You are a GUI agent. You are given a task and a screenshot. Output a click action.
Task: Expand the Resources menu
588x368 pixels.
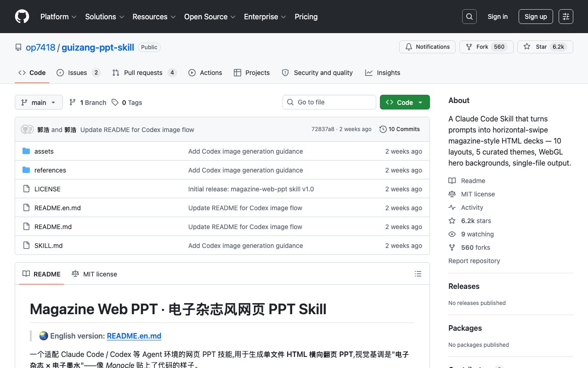click(x=154, y=17)
